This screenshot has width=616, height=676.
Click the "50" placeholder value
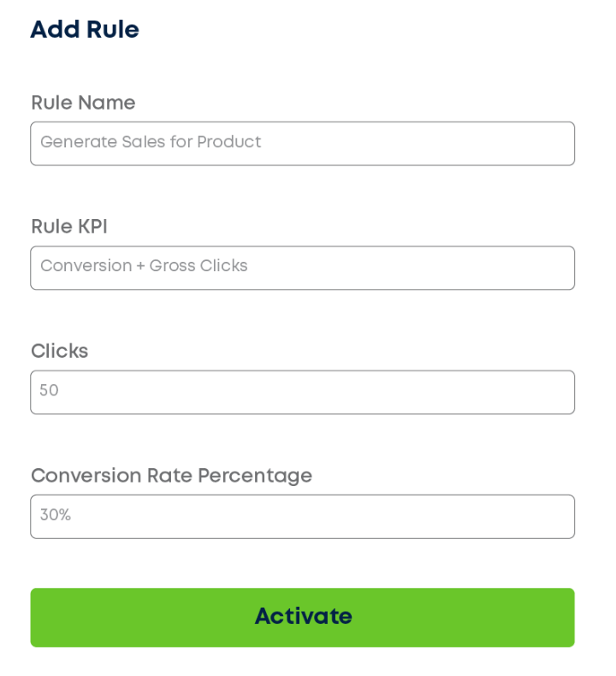[49, 391]
